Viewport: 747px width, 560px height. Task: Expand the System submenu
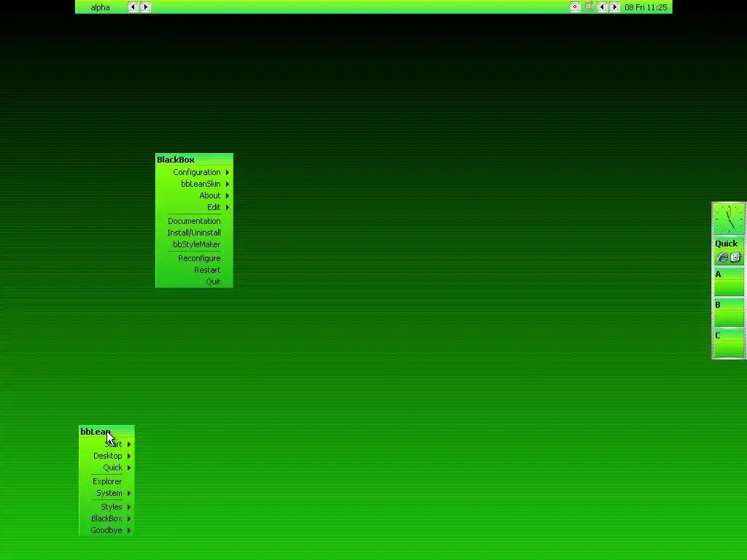coord(107,493)
